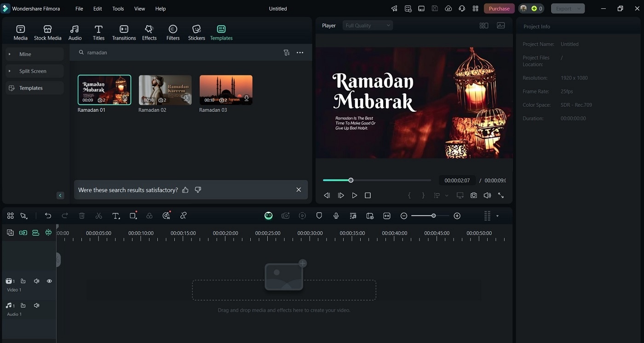Zoom in the timeline

click(457, 216)
